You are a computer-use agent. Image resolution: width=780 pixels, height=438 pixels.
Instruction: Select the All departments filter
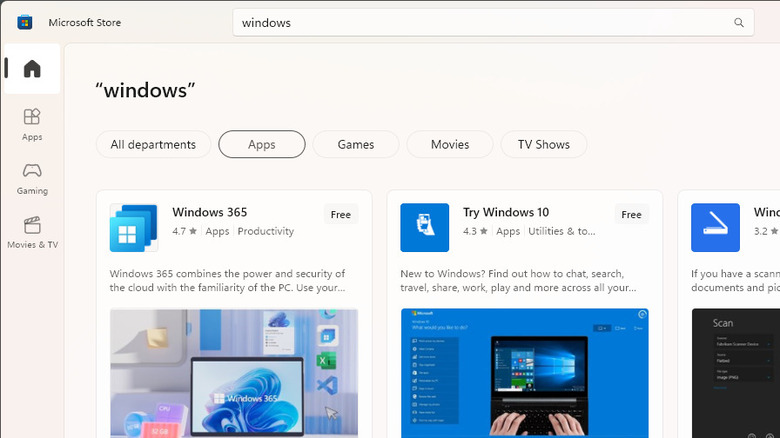pos(153,144)
